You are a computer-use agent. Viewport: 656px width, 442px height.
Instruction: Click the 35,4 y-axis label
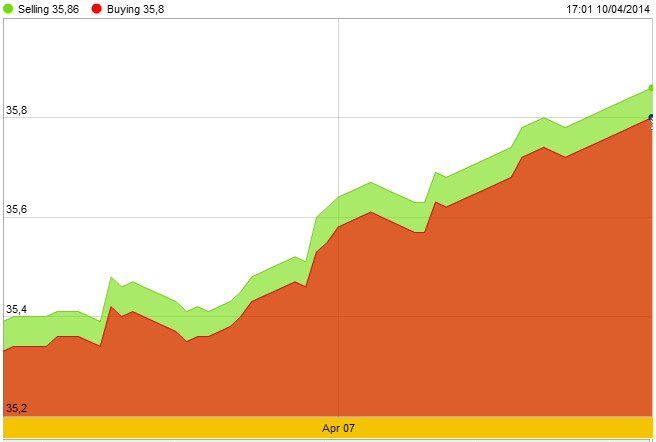point(16,309)
